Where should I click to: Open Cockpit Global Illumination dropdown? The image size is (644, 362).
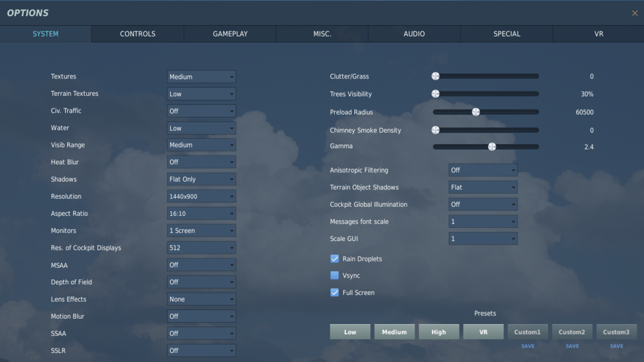click(482, 204)
